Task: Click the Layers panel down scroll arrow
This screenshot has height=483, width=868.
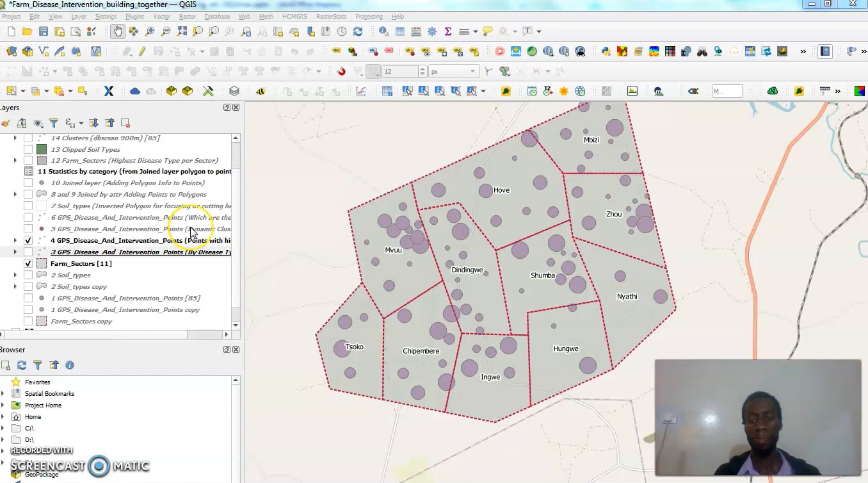Action: coord(236,325)
